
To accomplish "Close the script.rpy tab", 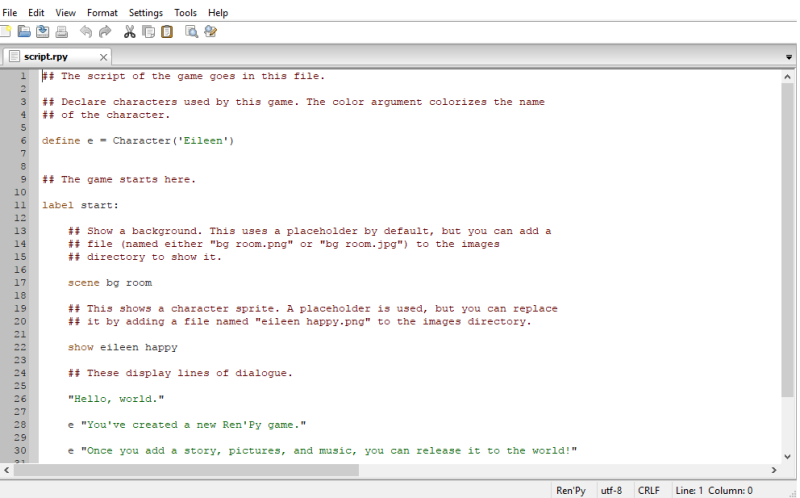I will pos(104,57).
